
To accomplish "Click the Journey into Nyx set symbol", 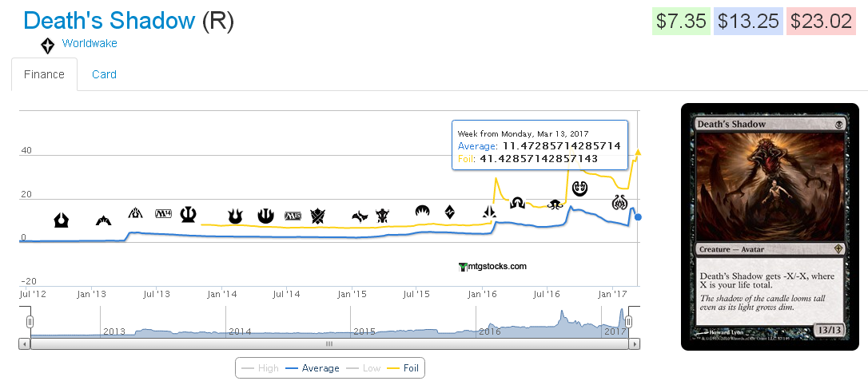I will 265,216.
